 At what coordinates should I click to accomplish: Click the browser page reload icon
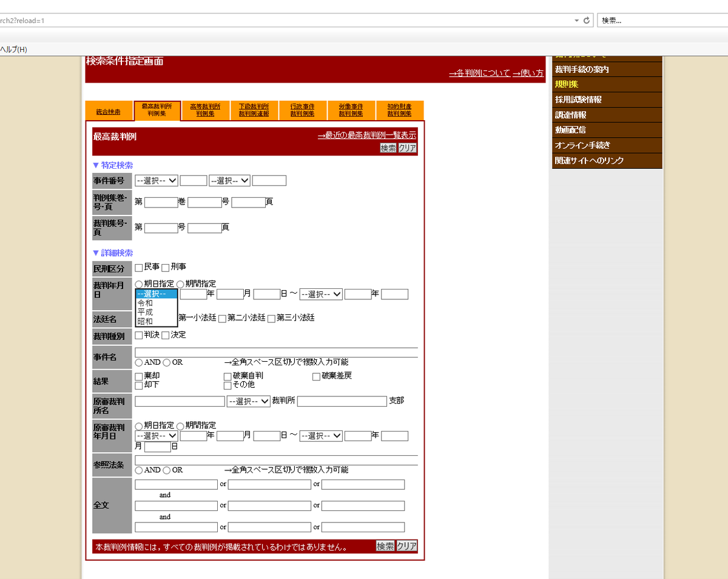coord(585,19)
